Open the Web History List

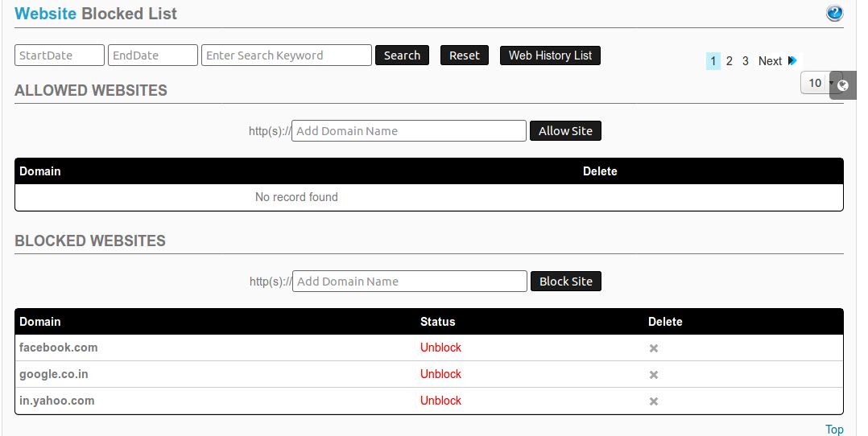pyautogui.click(x=550, y=56)
